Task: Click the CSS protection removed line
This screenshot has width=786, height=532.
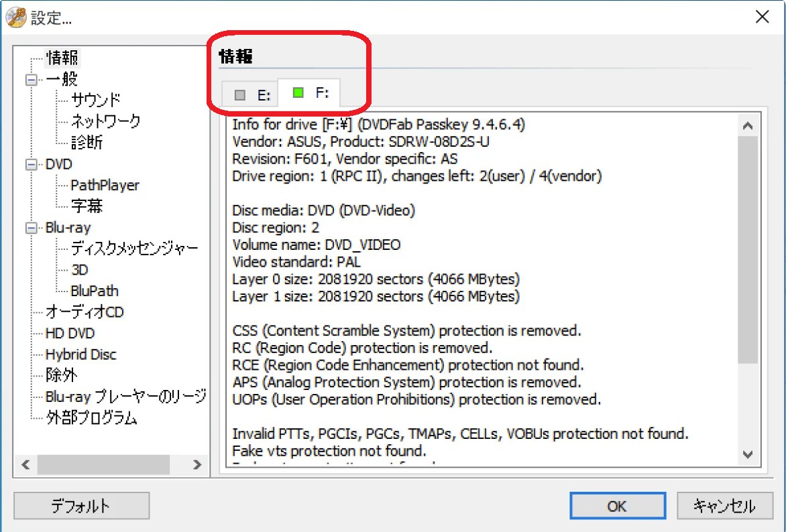Action: [x=406, y=331]
